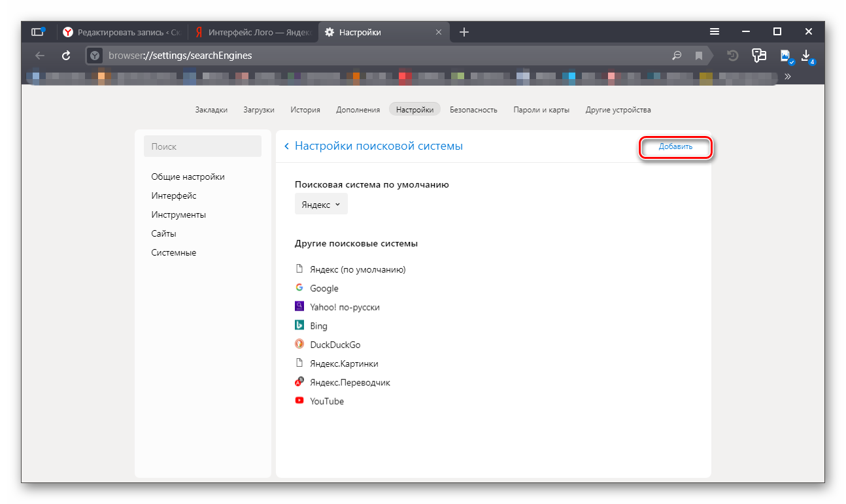The width and height of the screenshot is (846, 504).
Task: Click the Yahoo purple icon in the list
Action: pos(299,306)
